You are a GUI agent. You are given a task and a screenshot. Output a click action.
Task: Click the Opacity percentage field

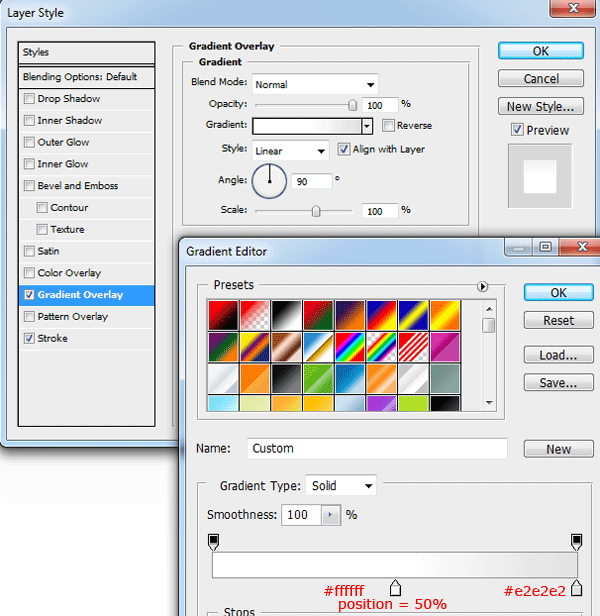pyautogui.click(x=380, y=105)
